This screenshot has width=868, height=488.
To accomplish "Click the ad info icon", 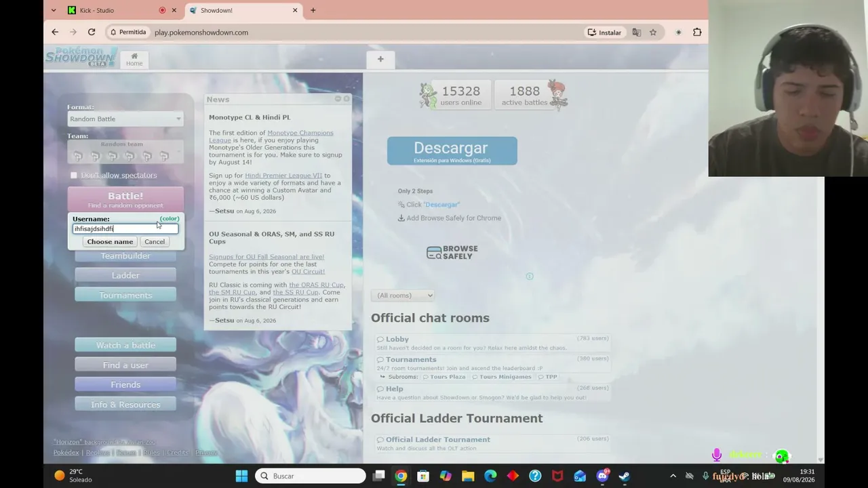I will click(530, 276).
